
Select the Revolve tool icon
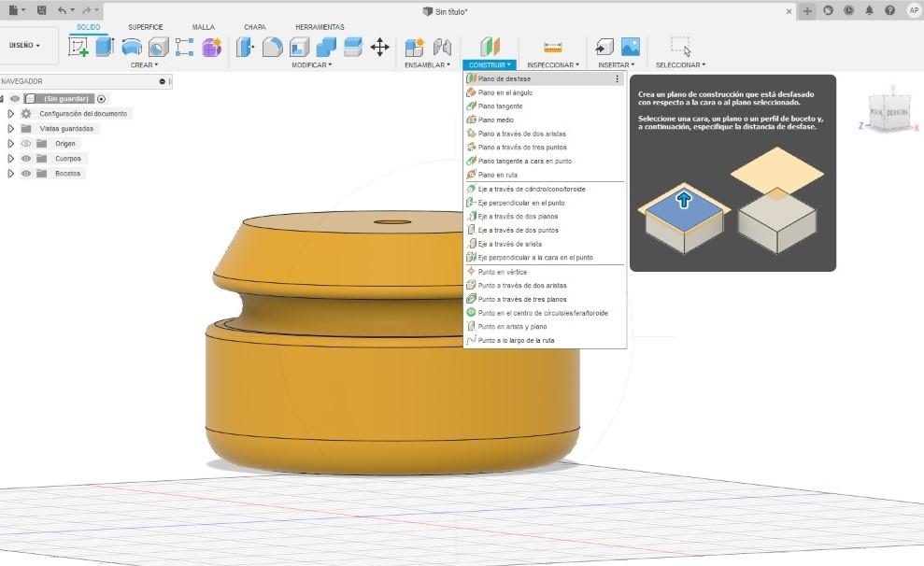click(x=132, y=47)
